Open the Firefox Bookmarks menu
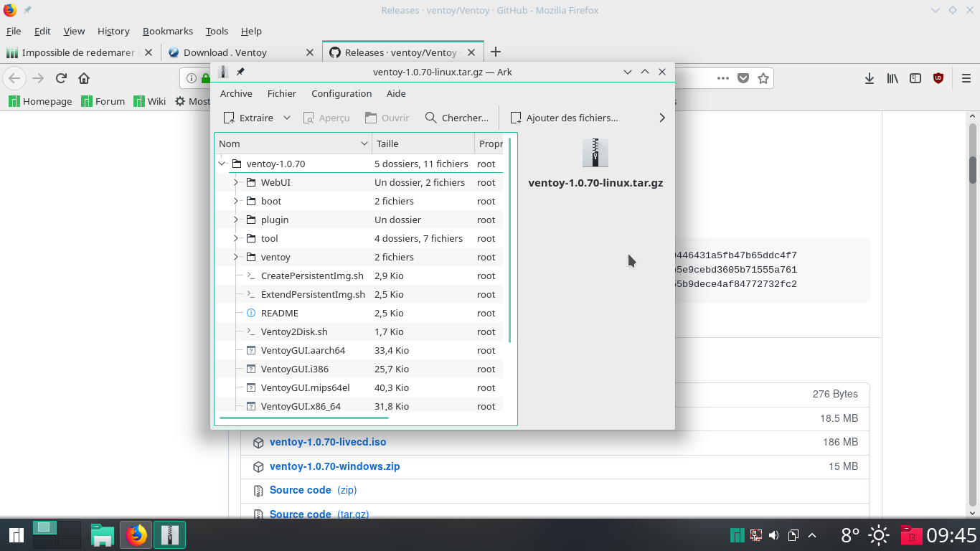Screen dimensions: 980x551 click(x=168, y=31)
